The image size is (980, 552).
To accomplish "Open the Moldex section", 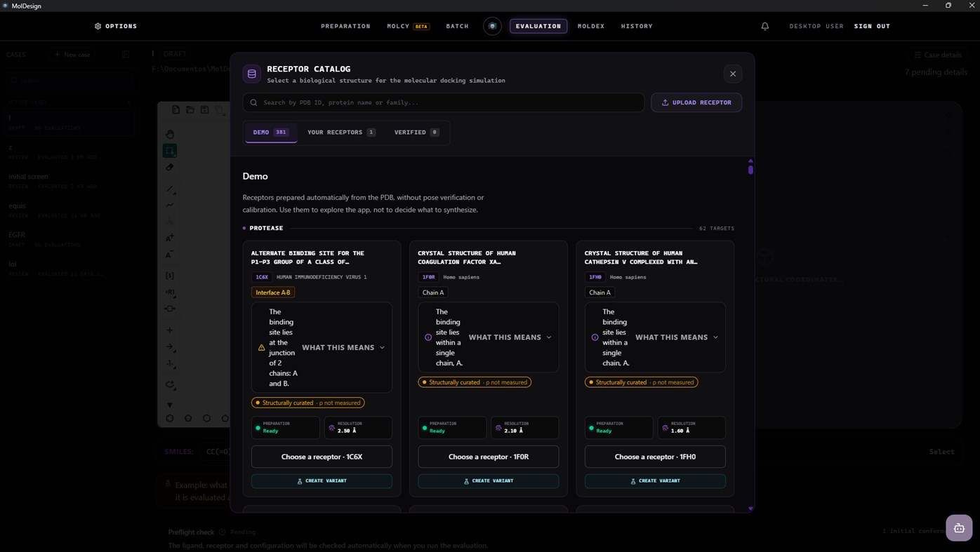I will pos(591,26).
